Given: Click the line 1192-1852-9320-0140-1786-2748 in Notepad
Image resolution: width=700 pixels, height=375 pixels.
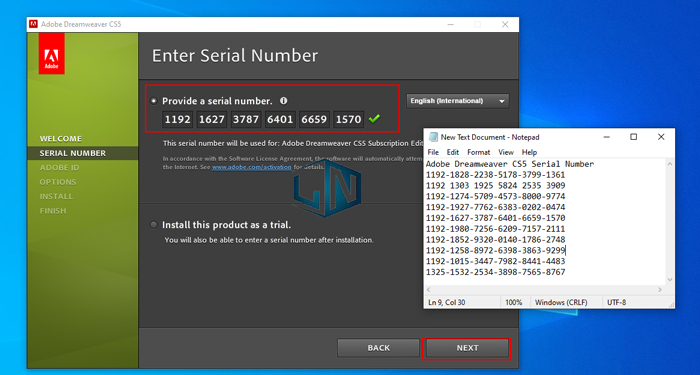Looking at the screenshot, I should [x=496, y=239].
